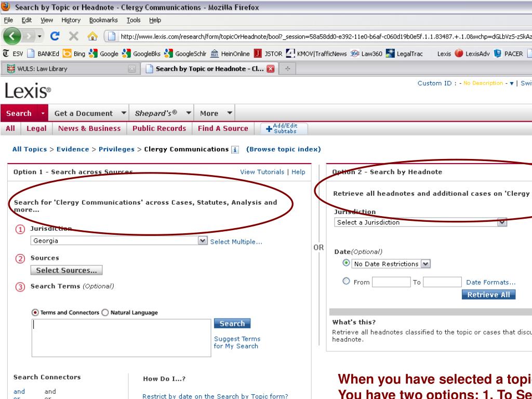The image size is (532, 399).
Task: Open the Law360 bookmark
Action: tap(366, 54)
